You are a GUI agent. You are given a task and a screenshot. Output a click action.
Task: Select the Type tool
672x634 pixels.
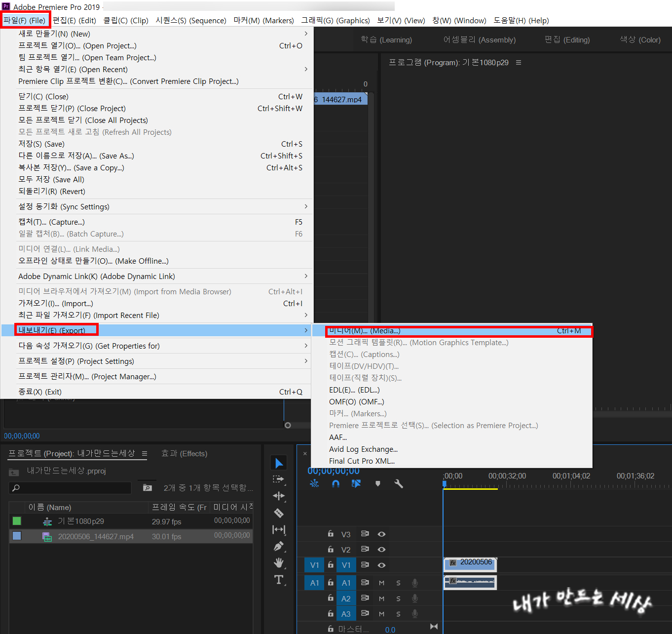point(279,580)
